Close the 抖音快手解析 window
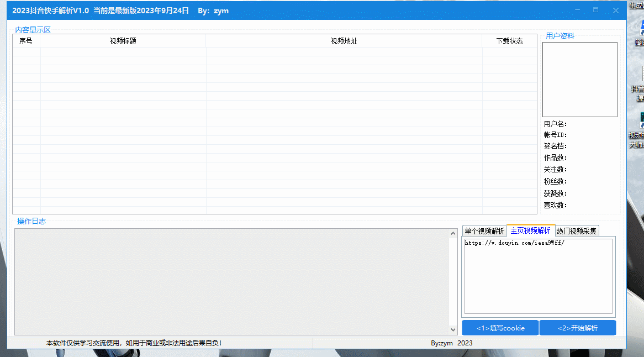This screenshot has width=644, height=357. point(615,11)
